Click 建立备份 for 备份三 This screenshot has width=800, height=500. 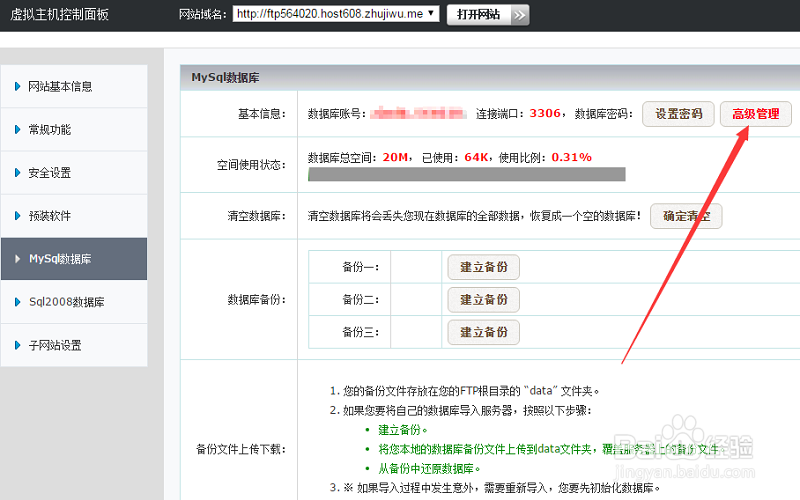coord(484,332)
